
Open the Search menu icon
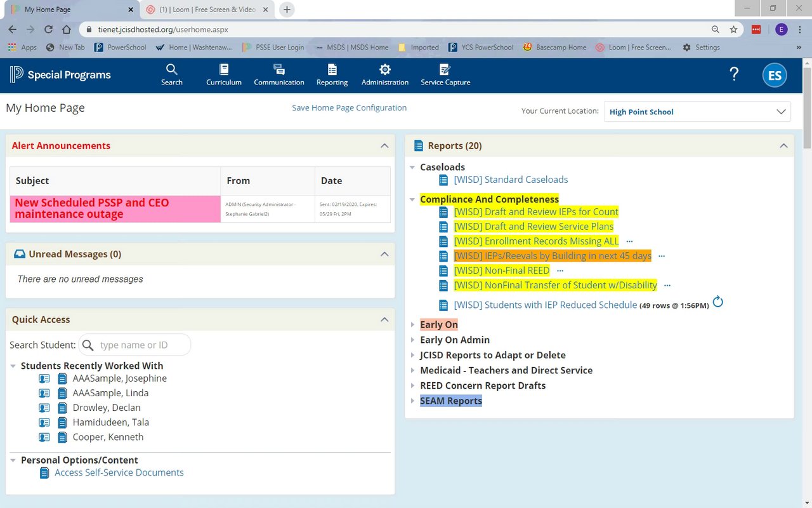pos(171,69)
